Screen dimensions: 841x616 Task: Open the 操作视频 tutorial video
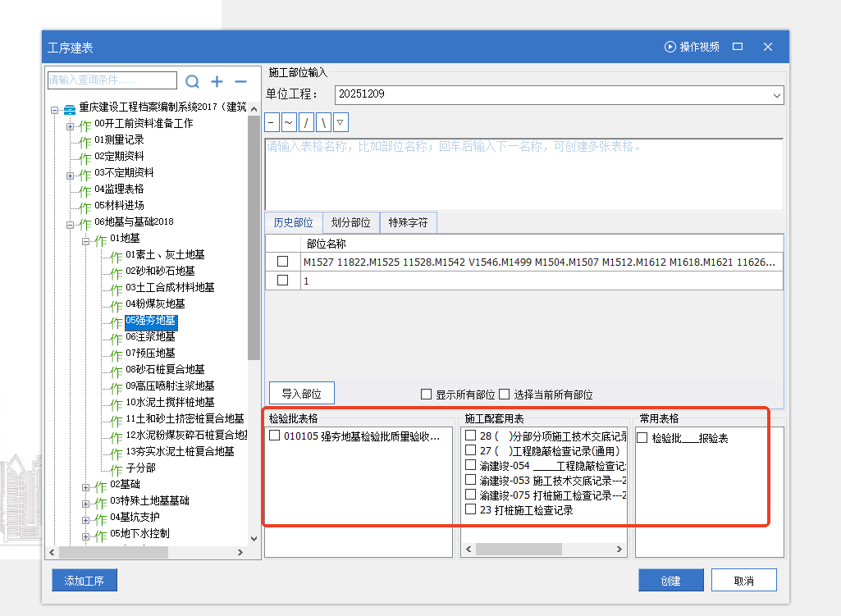(692, 48)
